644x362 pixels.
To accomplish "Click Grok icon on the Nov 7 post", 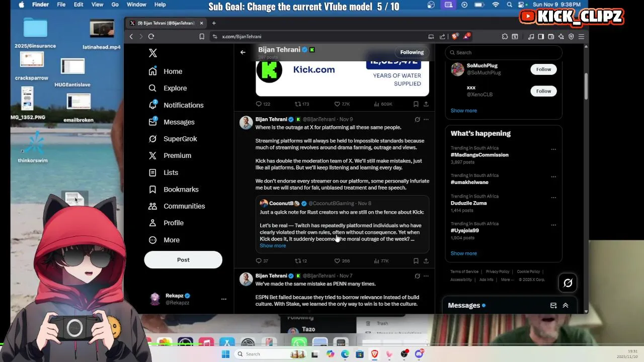I will coord(417,276).
